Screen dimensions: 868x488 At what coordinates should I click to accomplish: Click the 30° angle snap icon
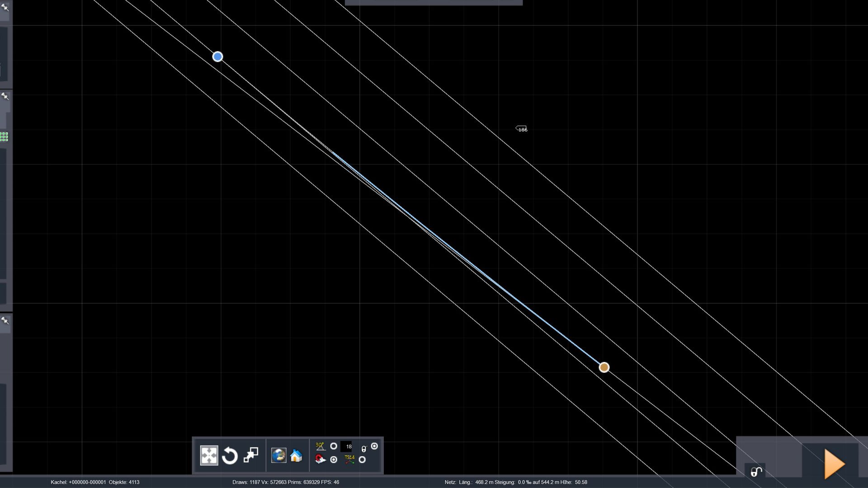(x=320, y=446)
